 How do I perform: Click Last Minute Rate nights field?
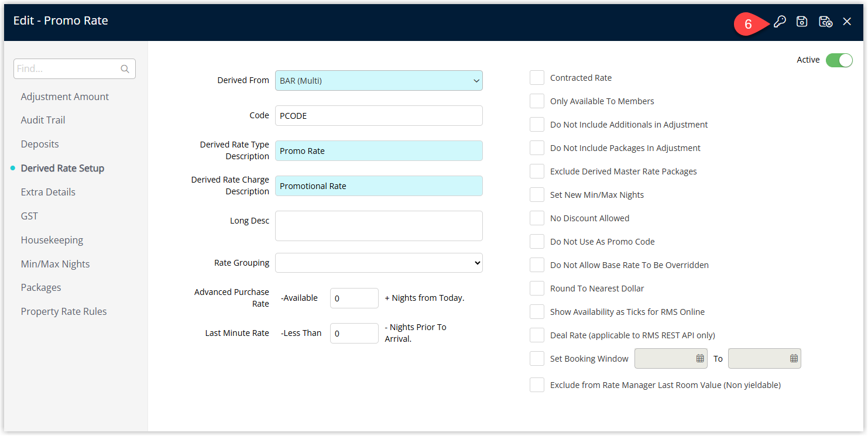pyautogui.click(x=354, y=334)
